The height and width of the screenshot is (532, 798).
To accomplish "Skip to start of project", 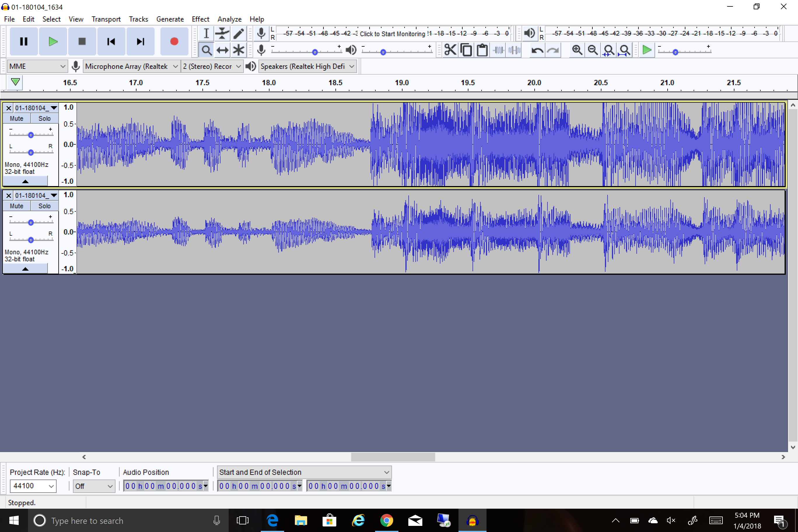I will (111, 41).
